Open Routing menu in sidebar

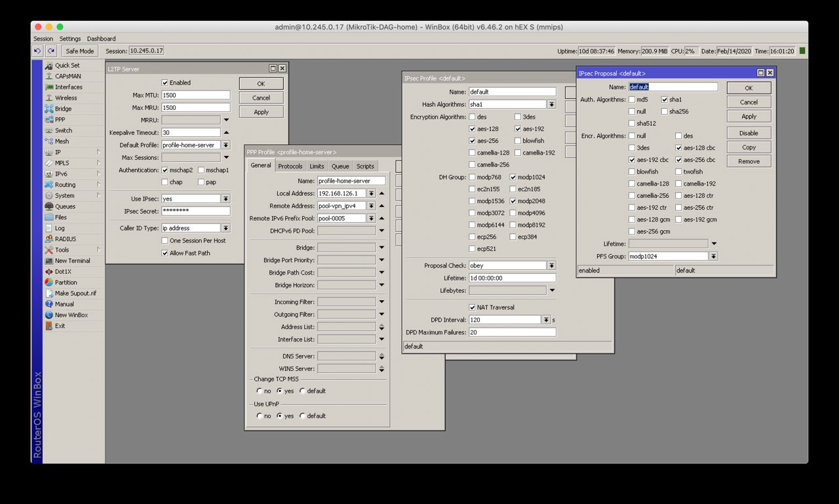(66, 185)
